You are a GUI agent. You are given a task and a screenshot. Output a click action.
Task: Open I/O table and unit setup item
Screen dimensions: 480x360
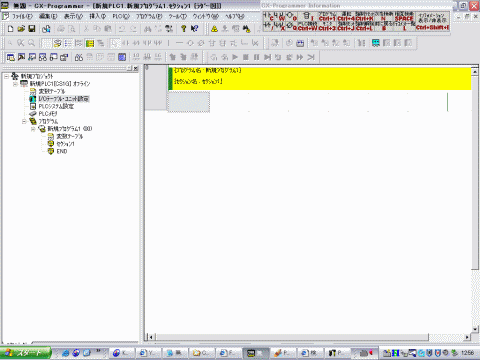point(63,99)
